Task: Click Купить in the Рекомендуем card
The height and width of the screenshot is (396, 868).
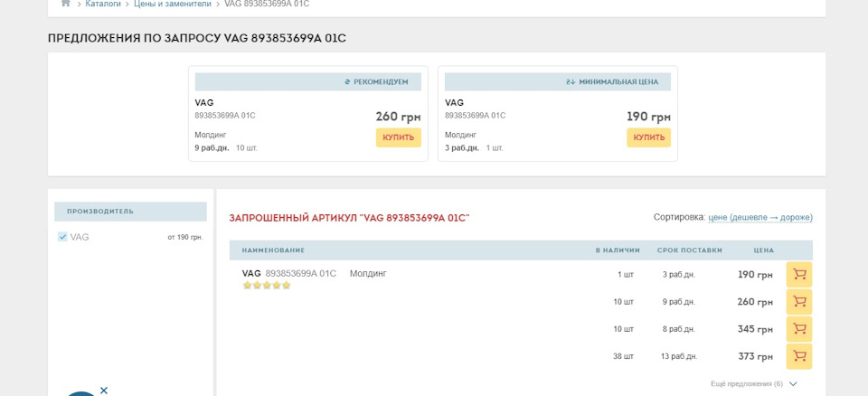Action: [399, 138]
